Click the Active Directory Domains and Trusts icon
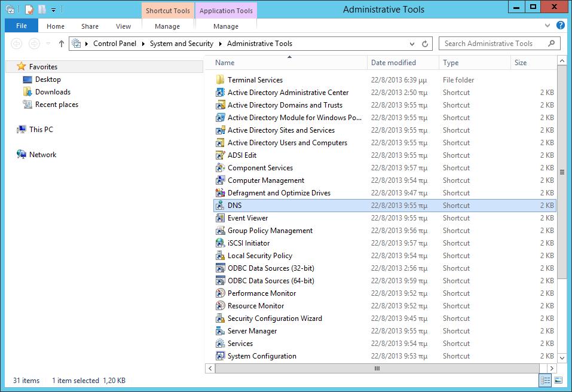The image size is (572, 392). point(220,105)
